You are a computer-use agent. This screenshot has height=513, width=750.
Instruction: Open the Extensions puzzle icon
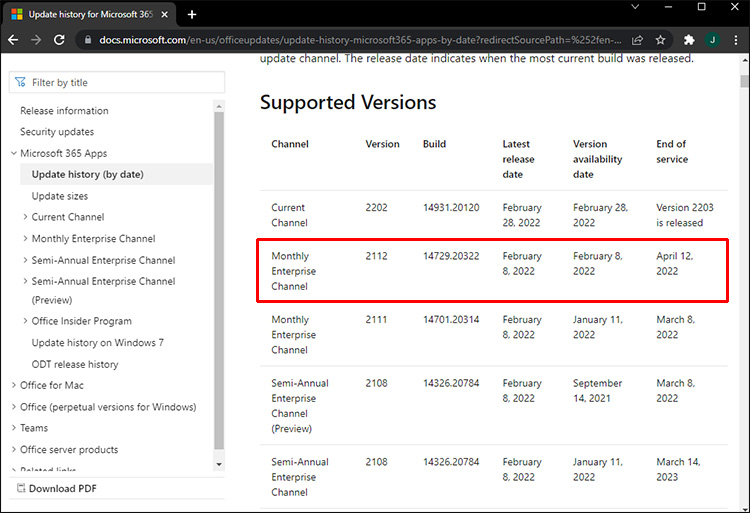click(x=689, y=40)
